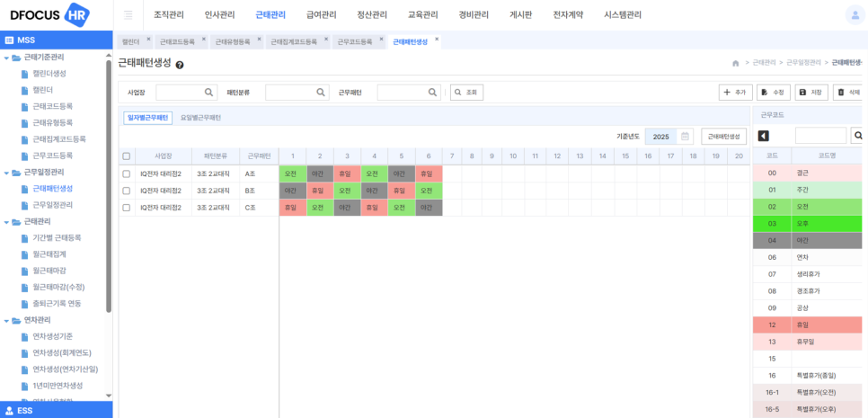Click the DFOCUS HR logo
The width and height of the screenshot is (868, 418).
[49, 15]
